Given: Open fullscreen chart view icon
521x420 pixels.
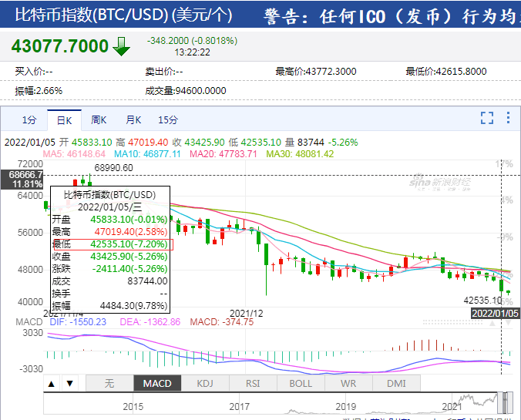Looking at the screenshot, I should (x=487, y=118).
